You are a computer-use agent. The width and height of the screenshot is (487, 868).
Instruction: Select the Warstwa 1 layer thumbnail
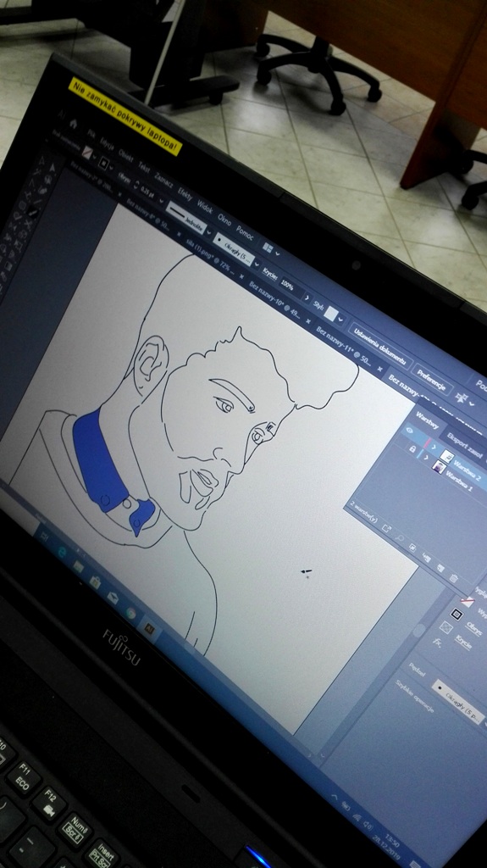point(440,467)
